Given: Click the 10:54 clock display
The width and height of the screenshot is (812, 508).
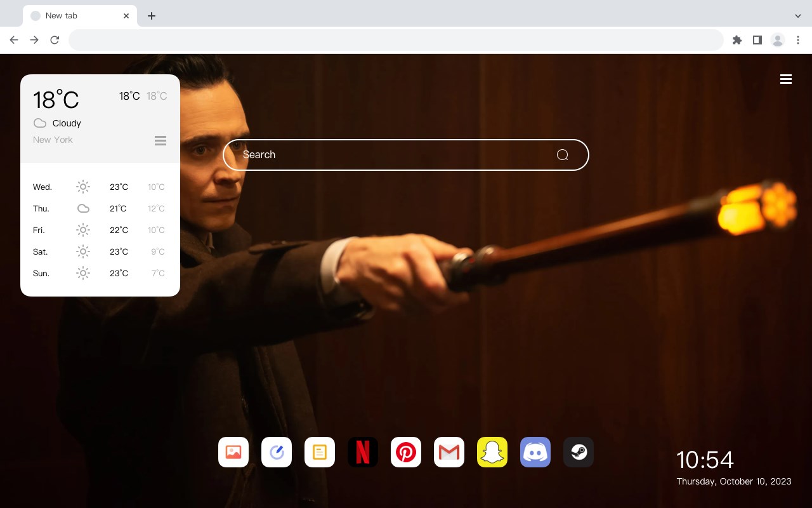Looking at the screenshot, I should pyautogui.click(x=705, y=460).
